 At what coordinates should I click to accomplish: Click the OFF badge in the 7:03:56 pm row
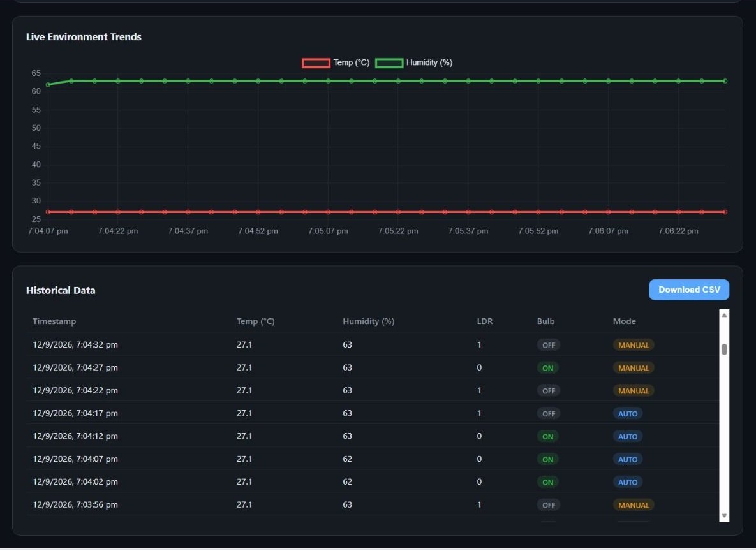coord(549,506)
